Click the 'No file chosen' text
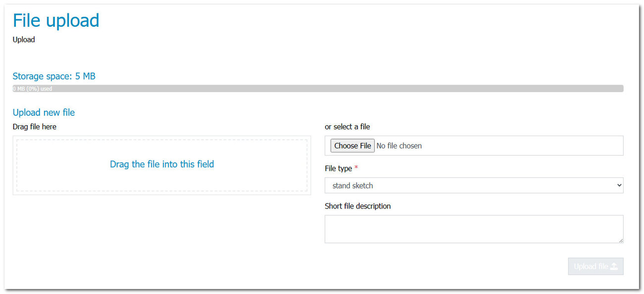The width and height of the screenshot is (644, 294). pyautogui.click(x=399, y=146)
